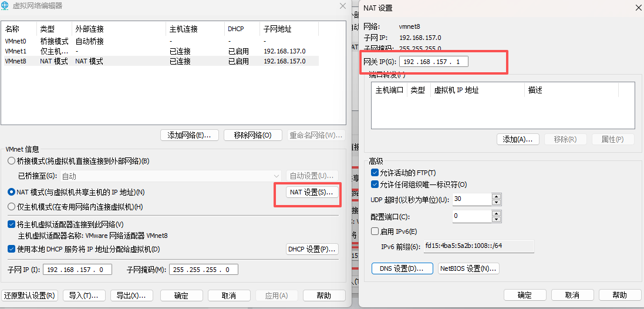644x309 pixels.
Task: Click the IPv6 前缀 field
Action: coord(479,247)
